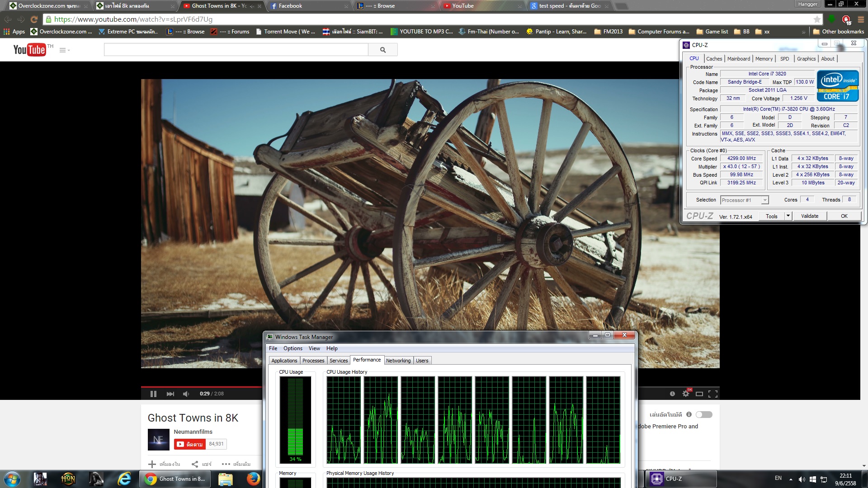Open the Options menu in Task Manager
Viewport: 868px width, 488px height.
(x=292, y=348)
